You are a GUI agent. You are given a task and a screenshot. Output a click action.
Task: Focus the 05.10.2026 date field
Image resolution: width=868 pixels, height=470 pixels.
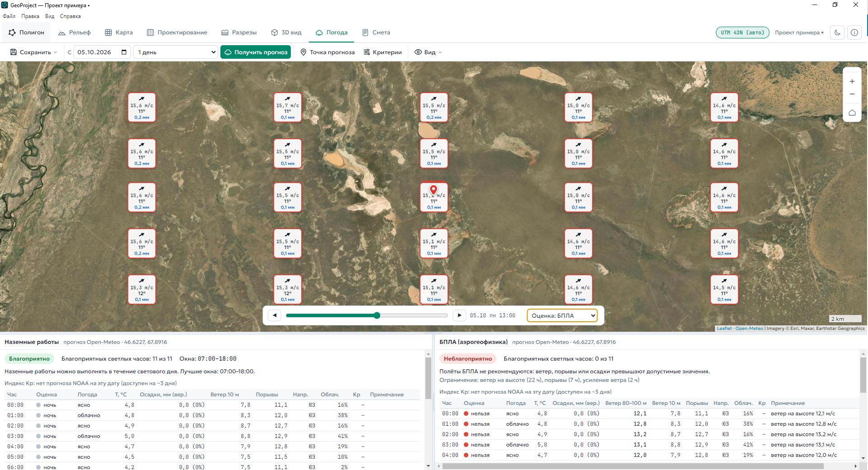point(102,52)
